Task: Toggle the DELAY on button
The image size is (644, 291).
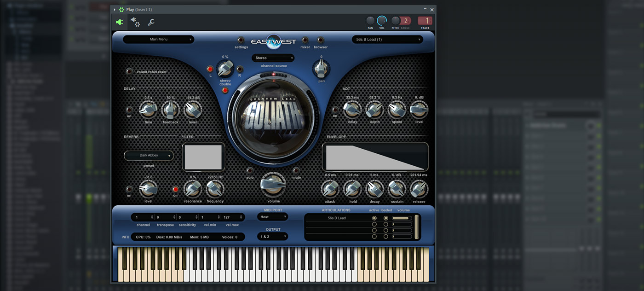Action: pos(129,110)
